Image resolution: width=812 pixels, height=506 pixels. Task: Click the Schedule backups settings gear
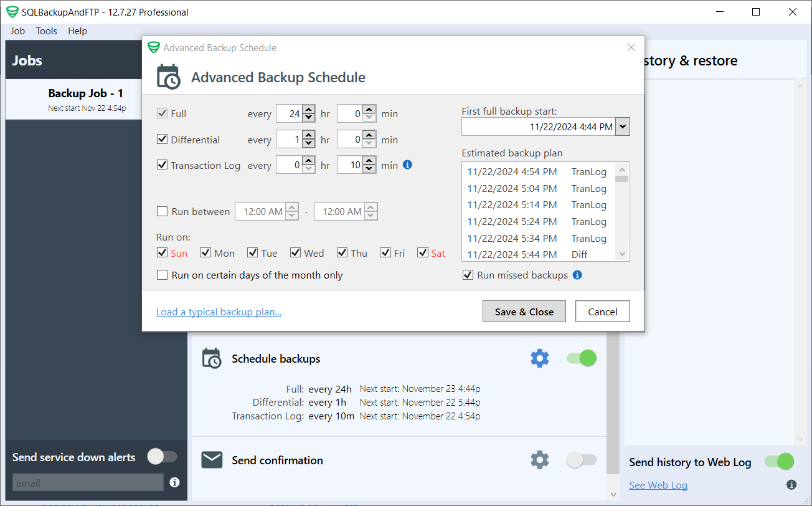click(x=539, y=358)
